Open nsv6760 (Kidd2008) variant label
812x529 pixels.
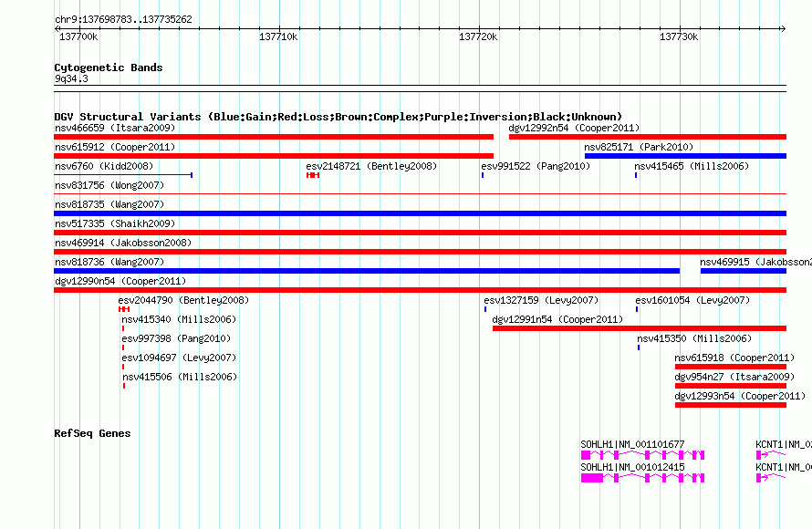[104, 166]
